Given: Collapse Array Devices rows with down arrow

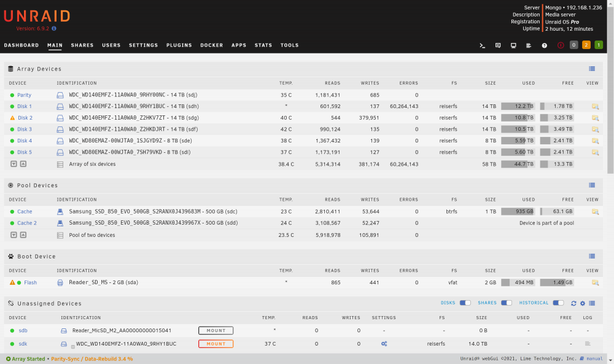Looking at the screenshot, I should [14, 164].
